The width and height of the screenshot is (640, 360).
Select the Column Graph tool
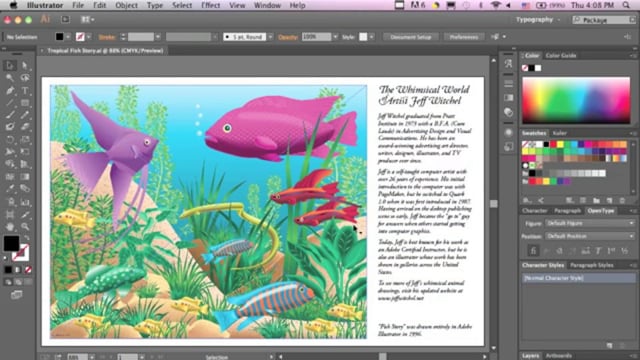25,202
